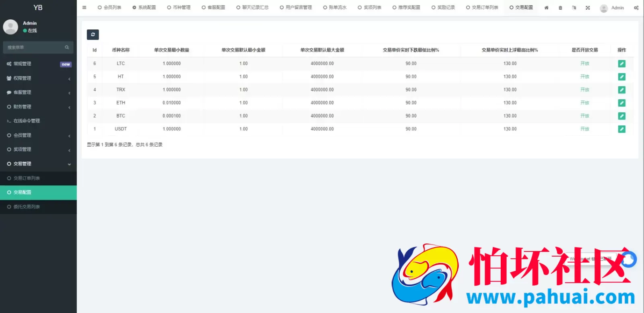Switch to 账单流水 tab
644x313 pixels.
[335, 8]
